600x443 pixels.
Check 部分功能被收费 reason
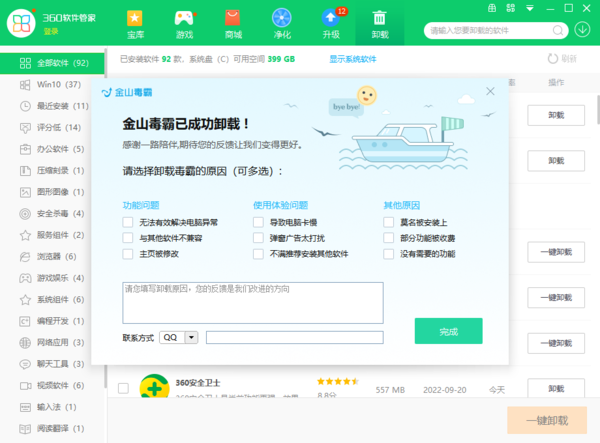(x=389, y=238)
